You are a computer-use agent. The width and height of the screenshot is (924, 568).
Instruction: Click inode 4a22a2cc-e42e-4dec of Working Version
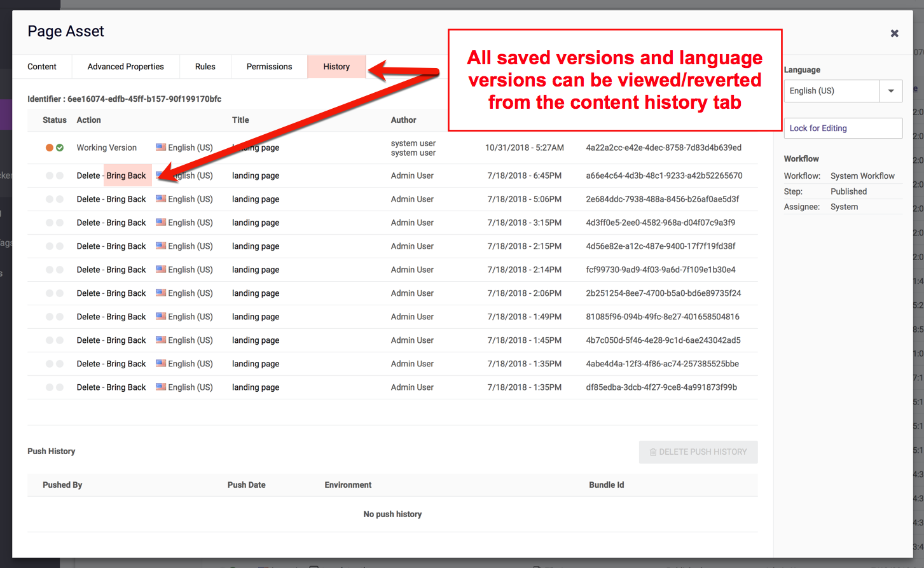point(663,148)
